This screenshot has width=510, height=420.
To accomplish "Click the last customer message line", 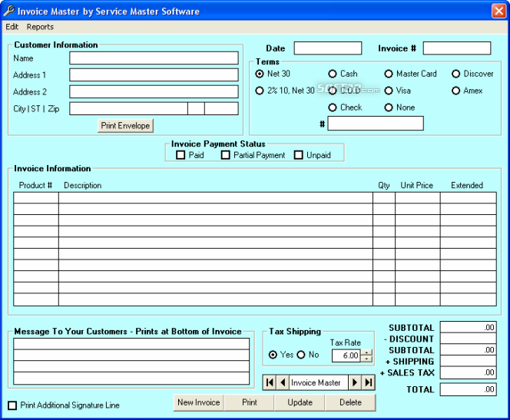I will (131, 379).
